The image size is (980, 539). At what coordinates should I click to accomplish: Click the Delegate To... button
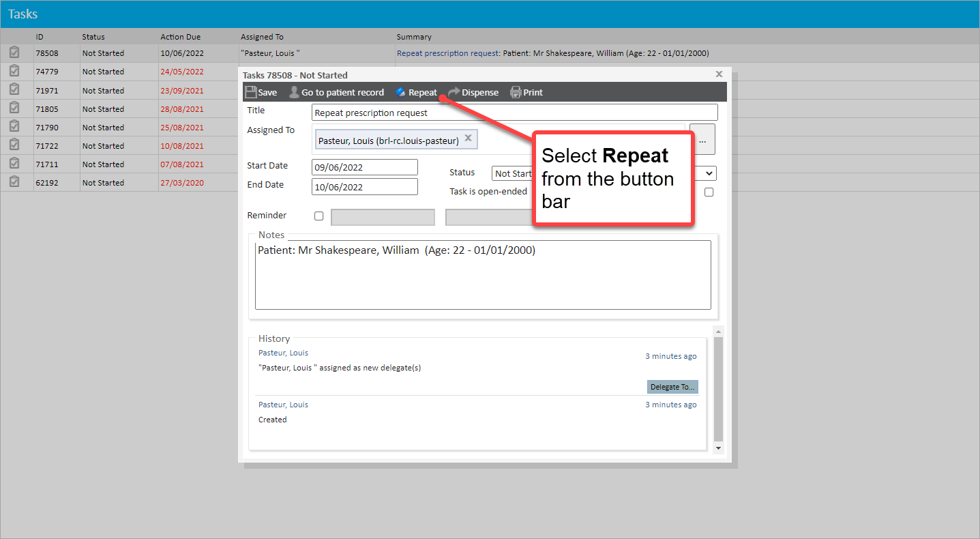click(x=672, y=387)
